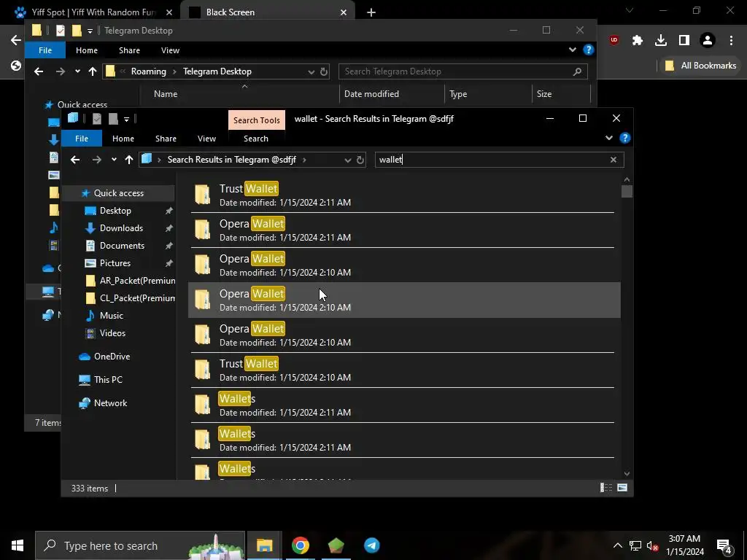Viewport: 747px width, 560px height.
Task: Expand the ribbon with the chevron in search window
Action: pos(609,138)
